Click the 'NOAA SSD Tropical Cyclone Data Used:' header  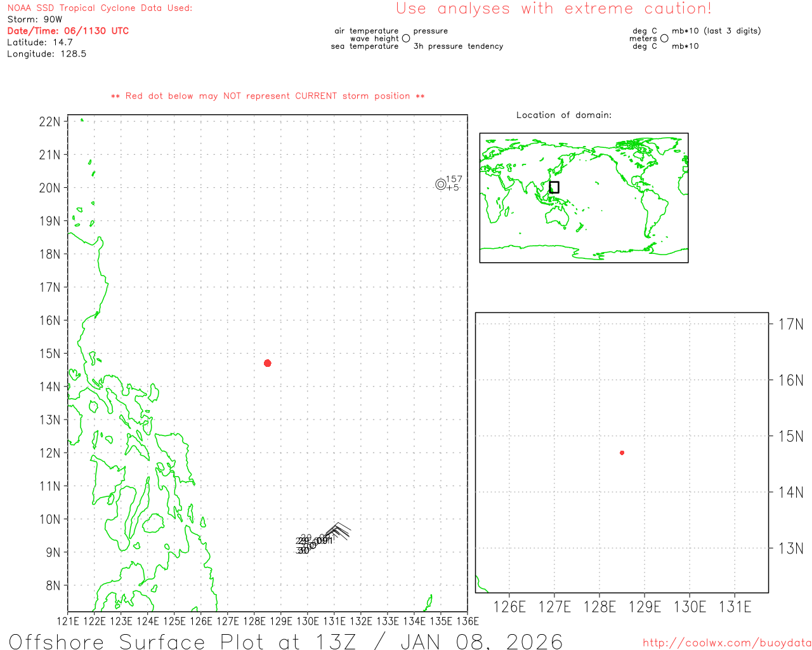(100, 8)
